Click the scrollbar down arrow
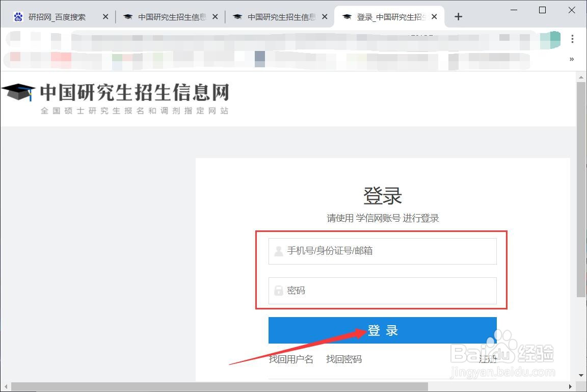 coord(581,375)
